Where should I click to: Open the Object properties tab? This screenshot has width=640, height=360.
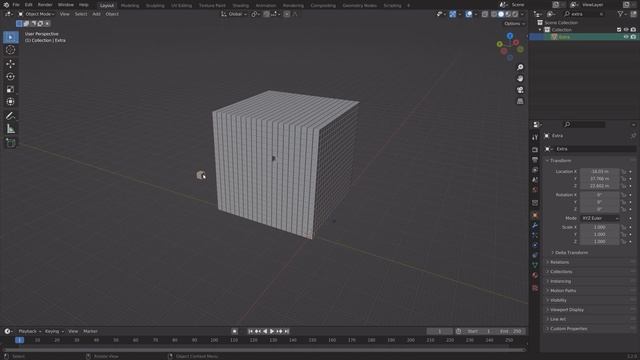click(x=535, y=215)
